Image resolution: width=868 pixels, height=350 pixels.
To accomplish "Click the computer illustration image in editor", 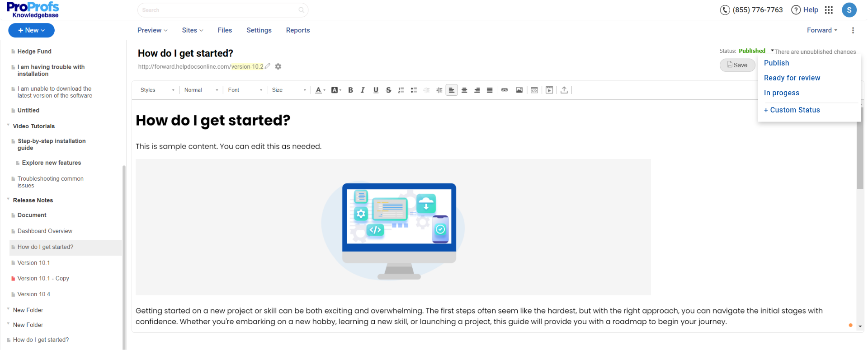I will click(x=393, y=227).
